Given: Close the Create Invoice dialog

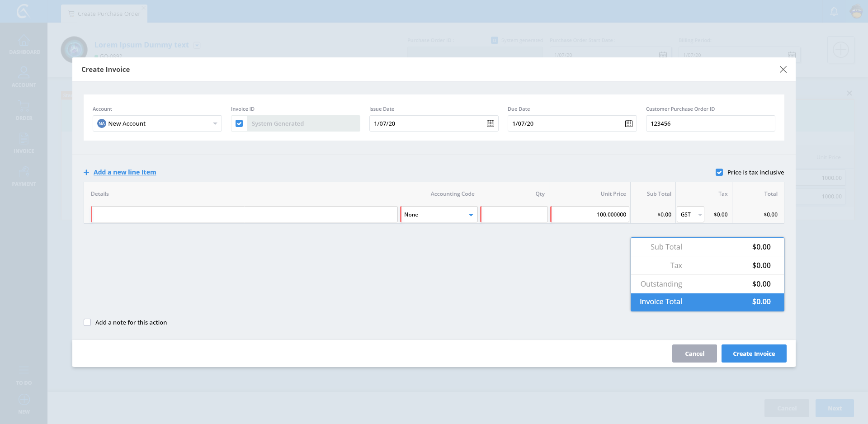Looking at the screenshot, I should (x=783, y=69).
